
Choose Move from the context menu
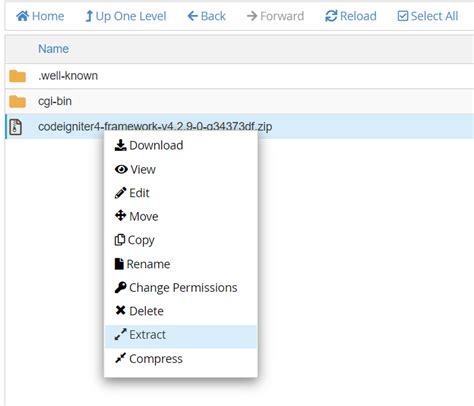[136, 216]
